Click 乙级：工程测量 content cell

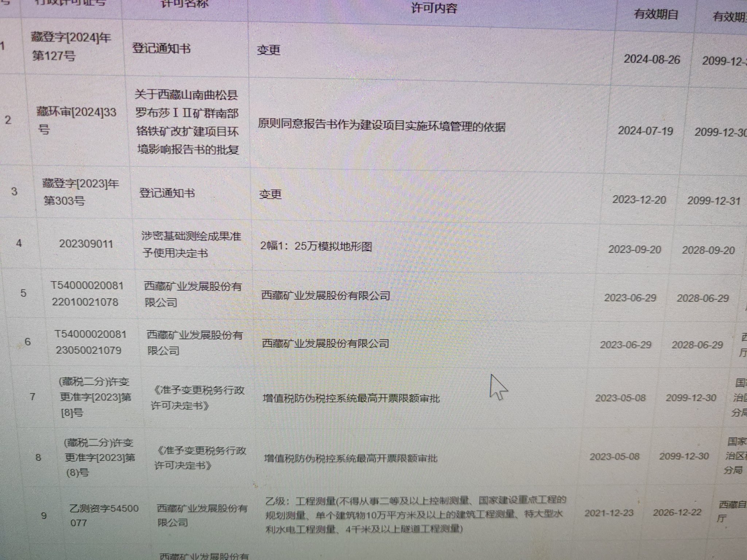pos(416,514)
